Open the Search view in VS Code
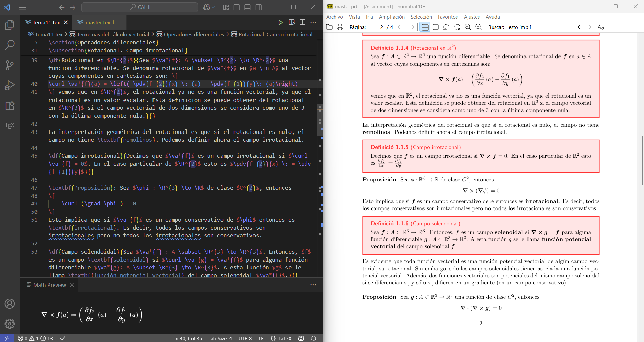This screenshot has height=342, width=644. click(10, 45)
